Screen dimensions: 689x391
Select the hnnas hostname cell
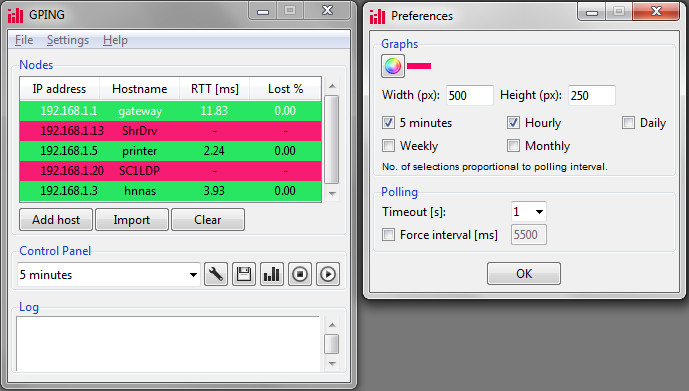[x=140, y=191]
